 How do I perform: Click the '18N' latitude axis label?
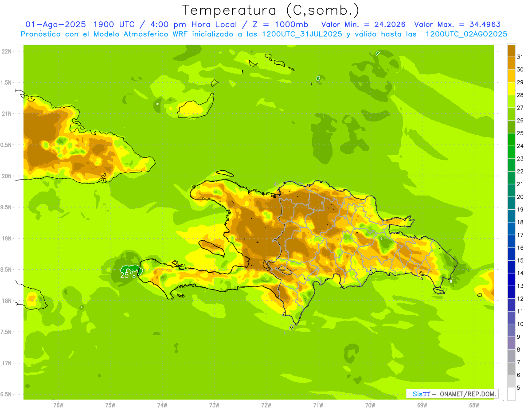click(6, 301)
